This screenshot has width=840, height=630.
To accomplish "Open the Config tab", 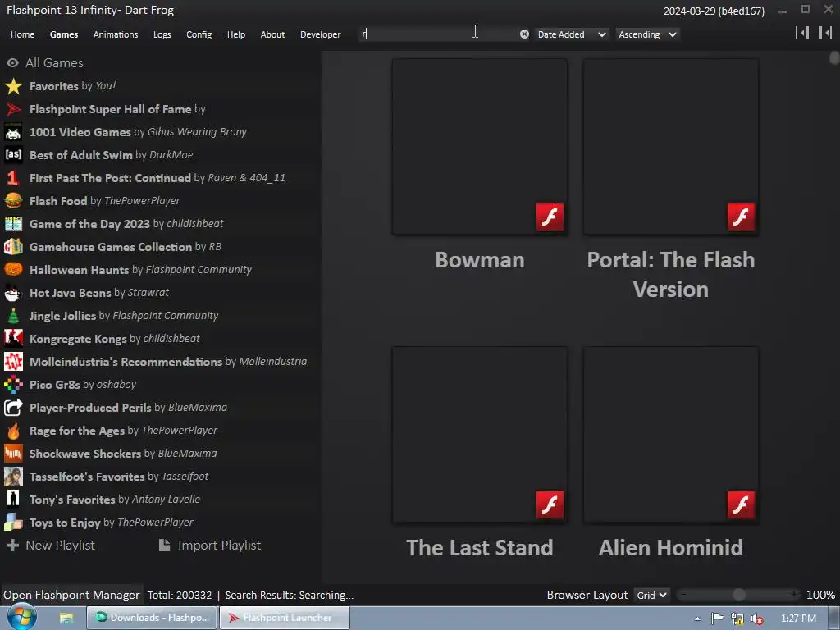I will [199, 34].
